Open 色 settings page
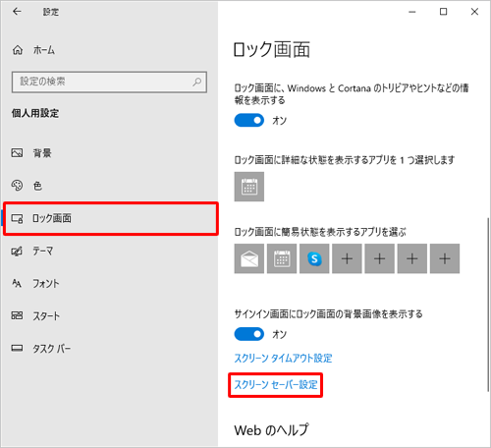 (110, 186)
